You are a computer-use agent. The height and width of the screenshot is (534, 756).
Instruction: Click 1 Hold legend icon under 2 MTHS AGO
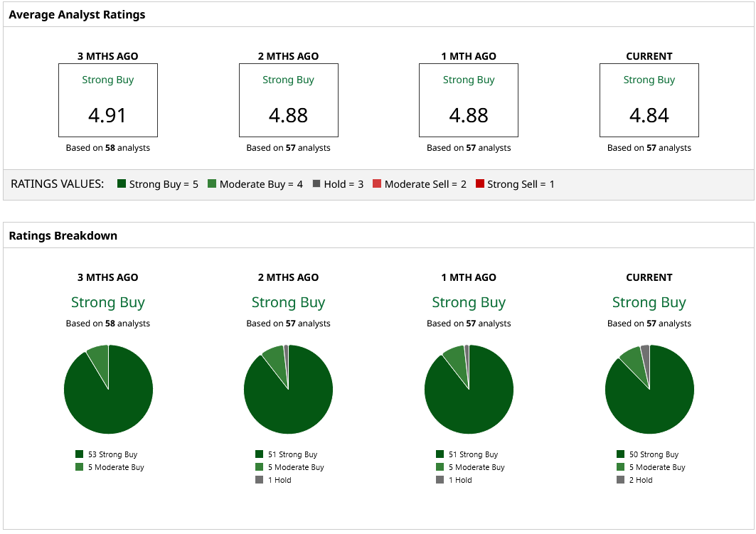(260, 479)
